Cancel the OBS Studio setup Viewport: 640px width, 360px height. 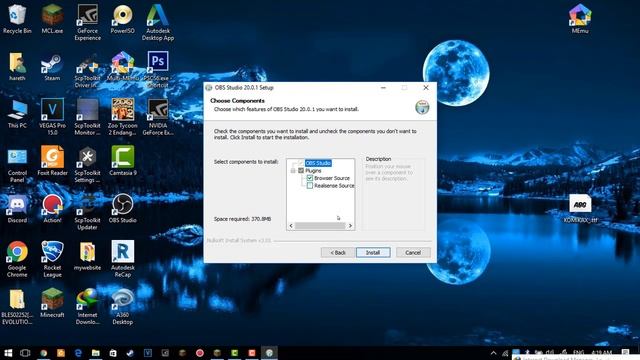point(413,253)
